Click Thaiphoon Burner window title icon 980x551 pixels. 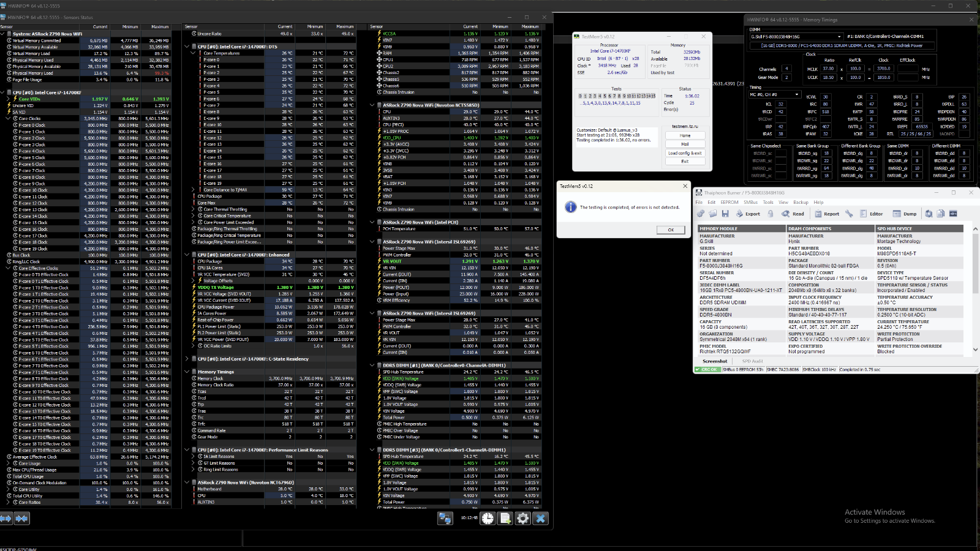[x=699, y=192]
